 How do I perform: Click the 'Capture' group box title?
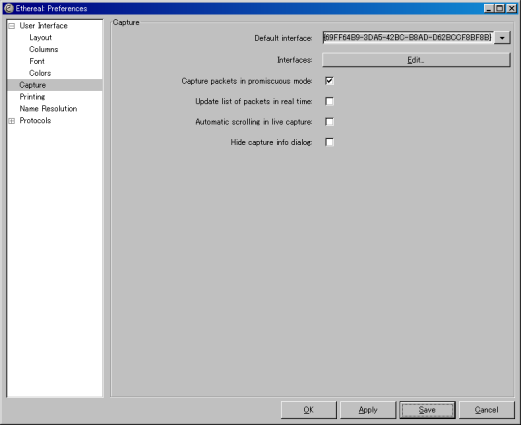(x=126, y=22)
